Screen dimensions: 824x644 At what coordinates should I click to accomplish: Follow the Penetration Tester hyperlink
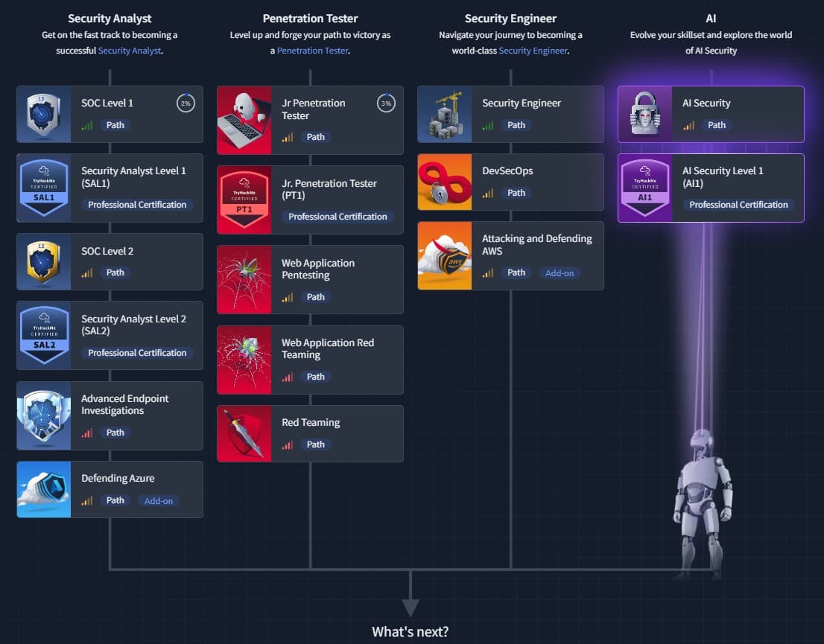(313, 51)
